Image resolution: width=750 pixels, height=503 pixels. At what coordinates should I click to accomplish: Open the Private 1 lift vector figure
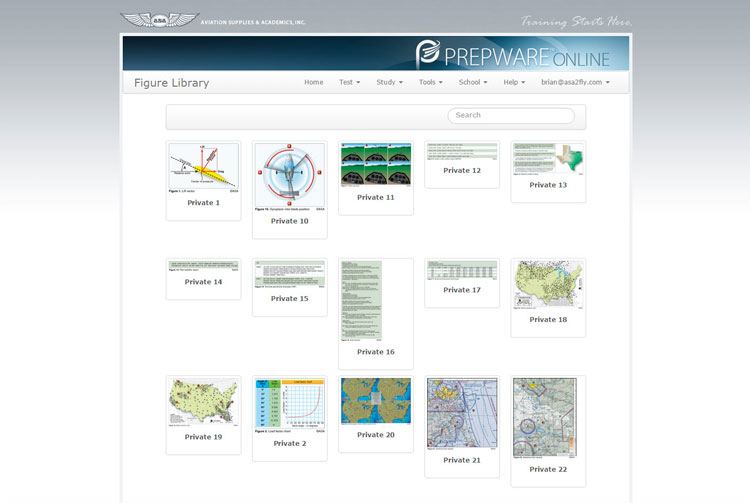pyautogui.click(x=203, y=167)
